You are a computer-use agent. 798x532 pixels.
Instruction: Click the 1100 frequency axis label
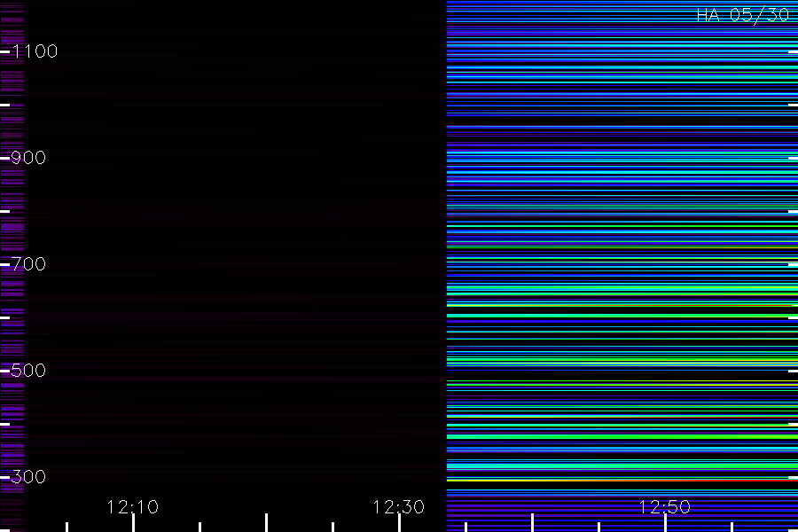pyautogui.click(x=35, y=51)
